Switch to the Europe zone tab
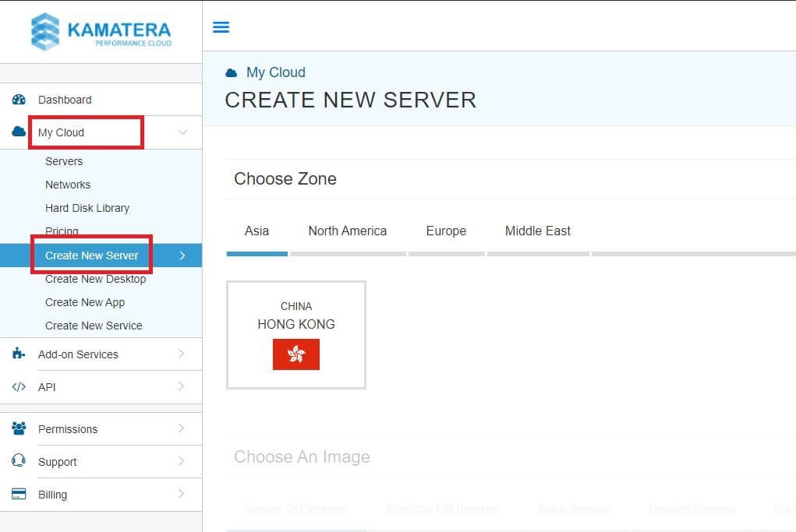This screenshot has height=532, width=796. tap(446, 231)
